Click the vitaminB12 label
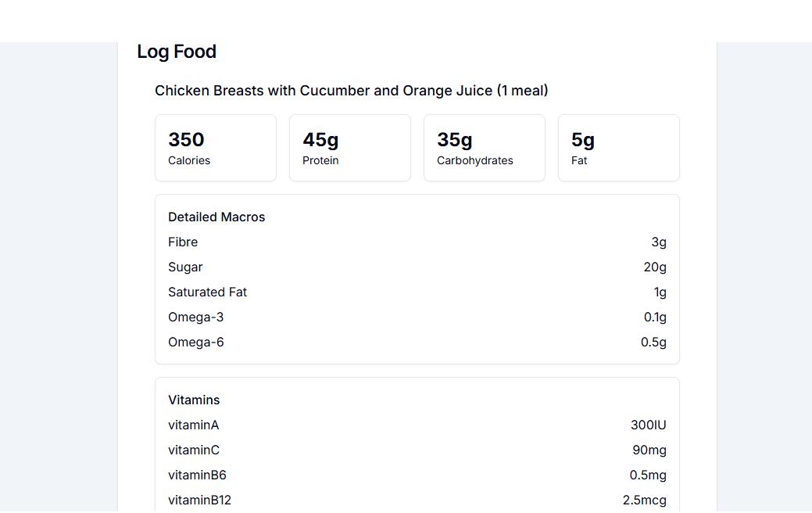The height and width of the screenshot is (513, 812). pos(199,500)
